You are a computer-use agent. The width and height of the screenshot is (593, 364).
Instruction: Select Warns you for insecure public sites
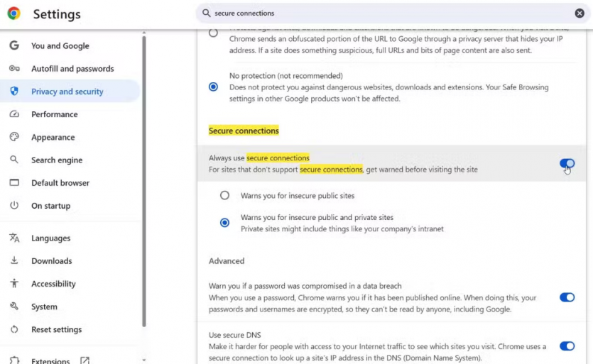tap(224, 195)
